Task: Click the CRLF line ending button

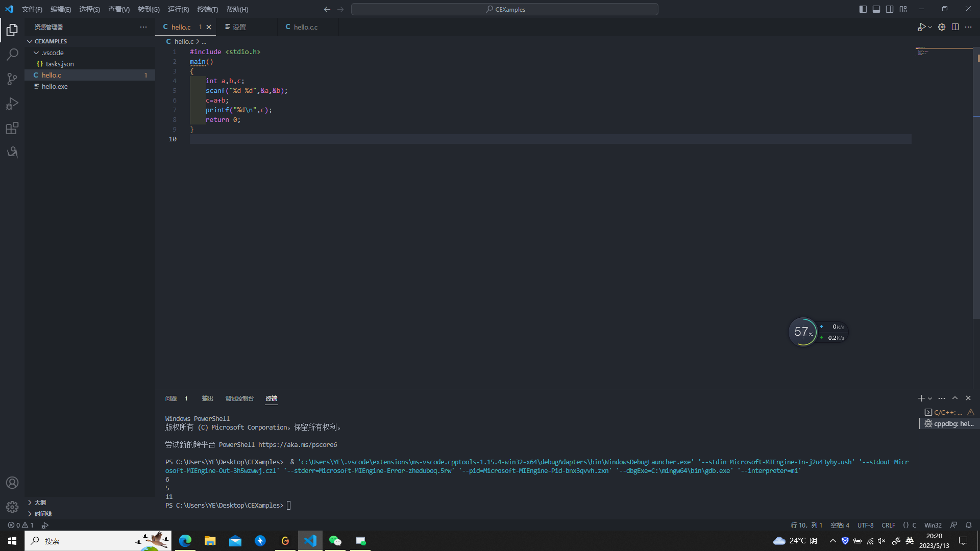Action: 888,525
